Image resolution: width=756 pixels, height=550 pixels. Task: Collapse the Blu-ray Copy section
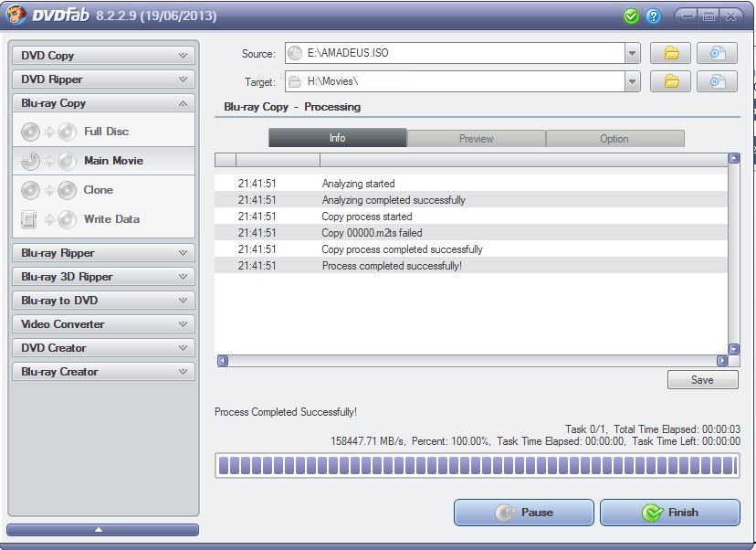coord(104,103)
